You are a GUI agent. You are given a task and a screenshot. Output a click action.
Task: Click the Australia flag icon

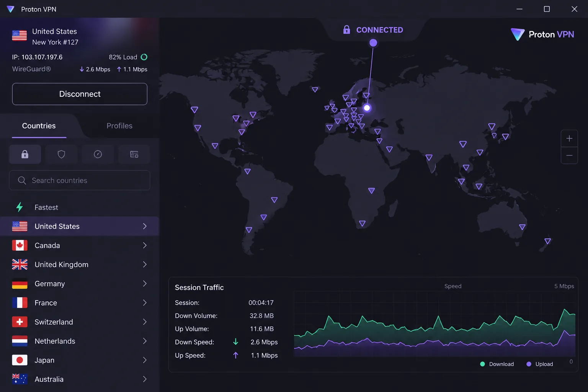pos(20,379)
